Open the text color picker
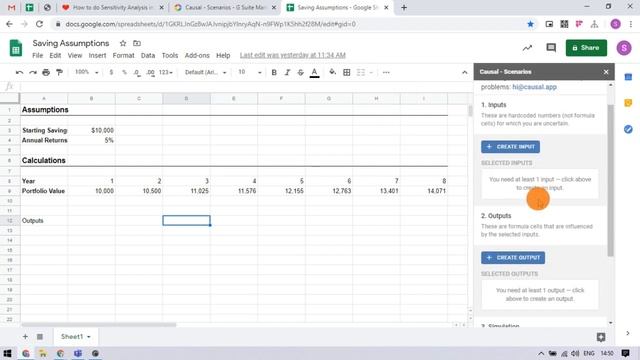 point(314,73)
